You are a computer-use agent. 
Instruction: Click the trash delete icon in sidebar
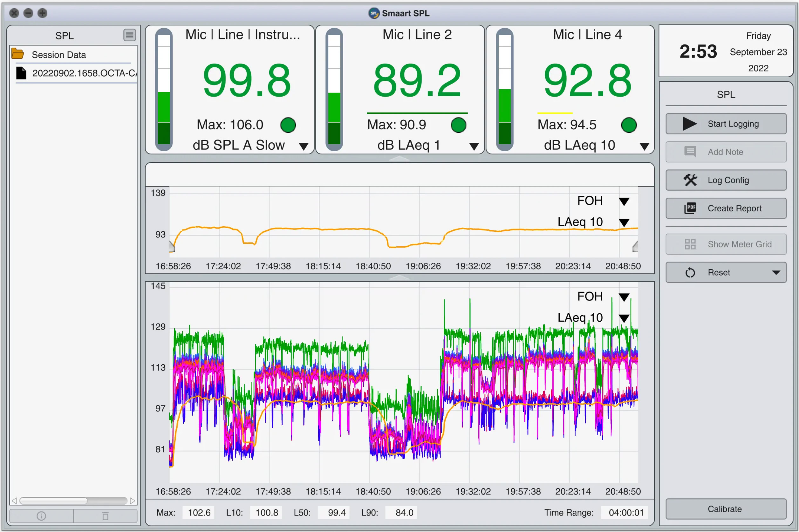(x=106, y=516)
